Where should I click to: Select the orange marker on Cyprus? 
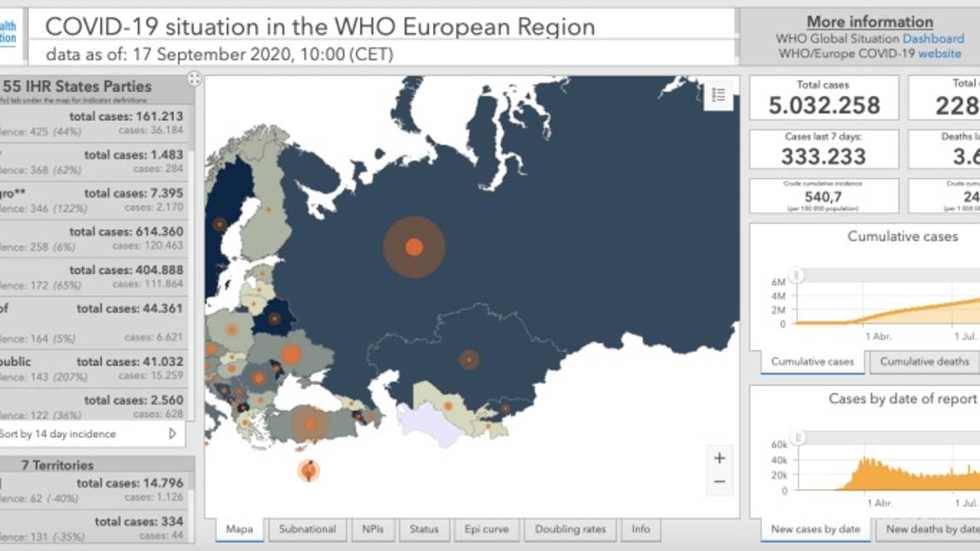click(309, 469)
